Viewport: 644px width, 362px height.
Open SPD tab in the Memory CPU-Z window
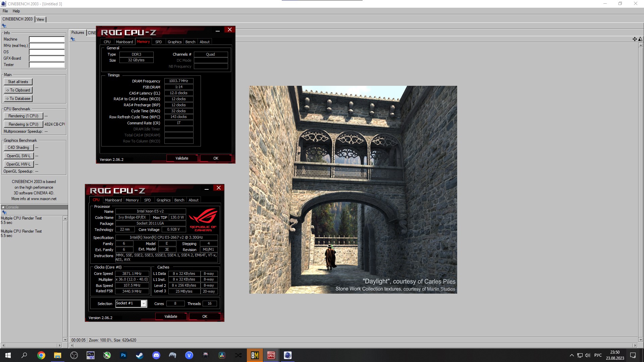[158, 42]
